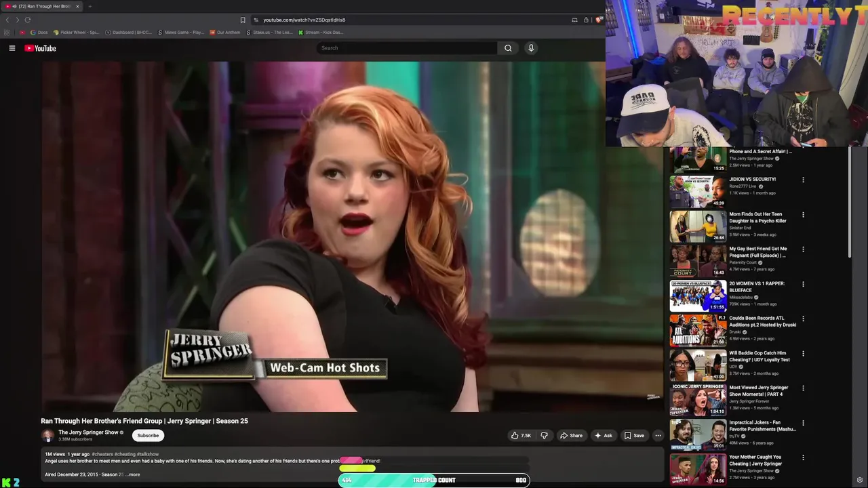Open options menu for 'Will Baddie Cop Catch Him'
The image size is (868, 488).
[803, 353]
